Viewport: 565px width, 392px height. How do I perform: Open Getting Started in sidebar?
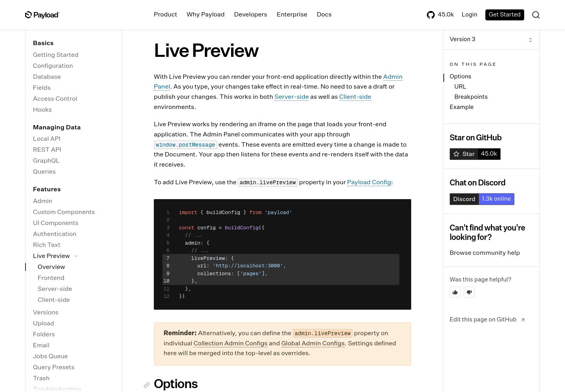tap(56, 55)
